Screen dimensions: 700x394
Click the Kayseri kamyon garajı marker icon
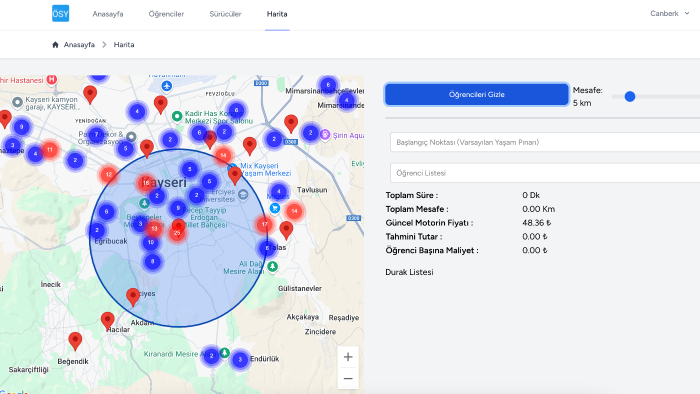pos(17,103)
